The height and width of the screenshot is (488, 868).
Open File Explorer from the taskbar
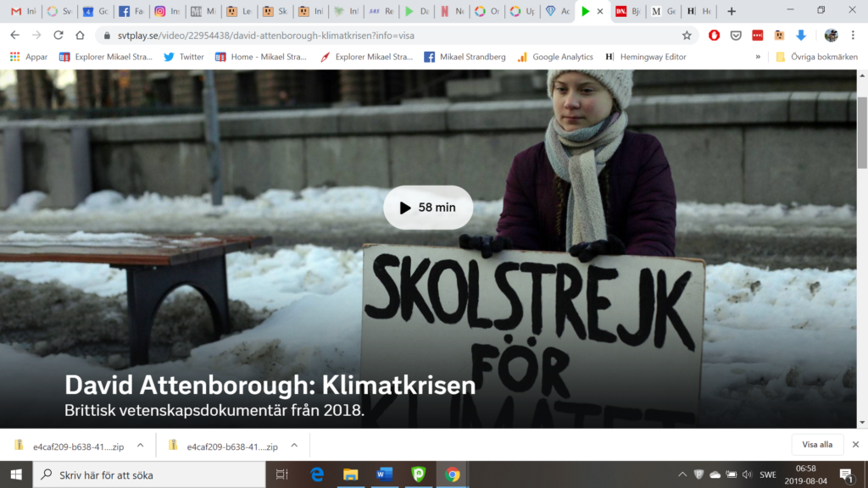350,474
